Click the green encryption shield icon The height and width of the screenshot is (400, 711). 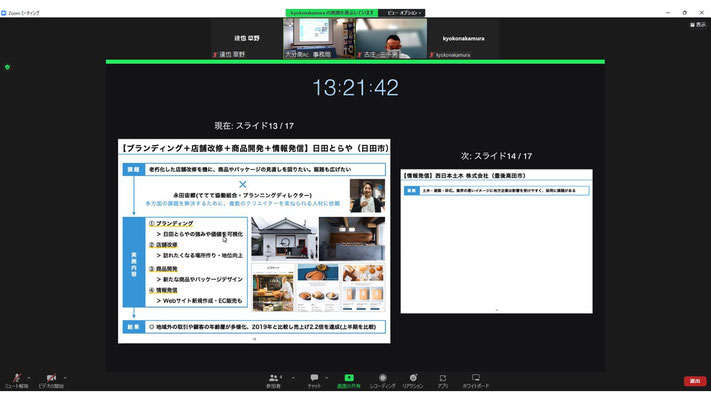(7, 67)
